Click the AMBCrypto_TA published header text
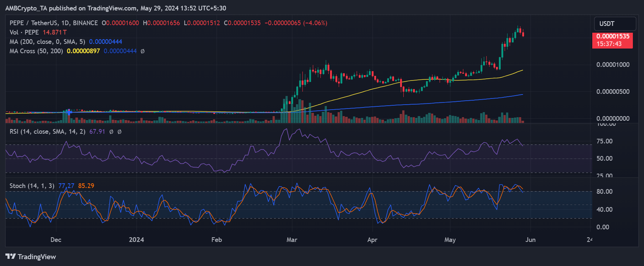Image resolution: width=644 pixels, height=266 pixels. point(116,8)
